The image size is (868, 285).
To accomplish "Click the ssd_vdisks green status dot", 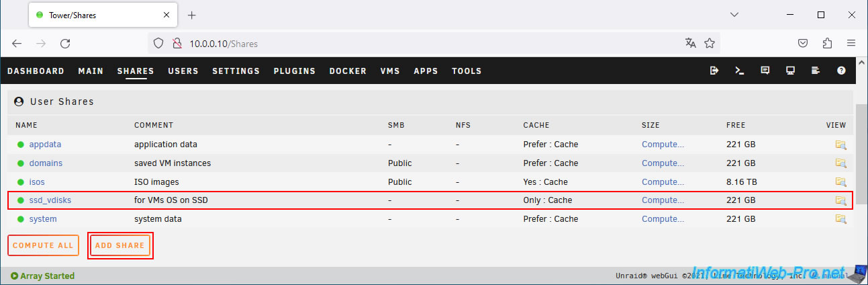I will point(21,200).
